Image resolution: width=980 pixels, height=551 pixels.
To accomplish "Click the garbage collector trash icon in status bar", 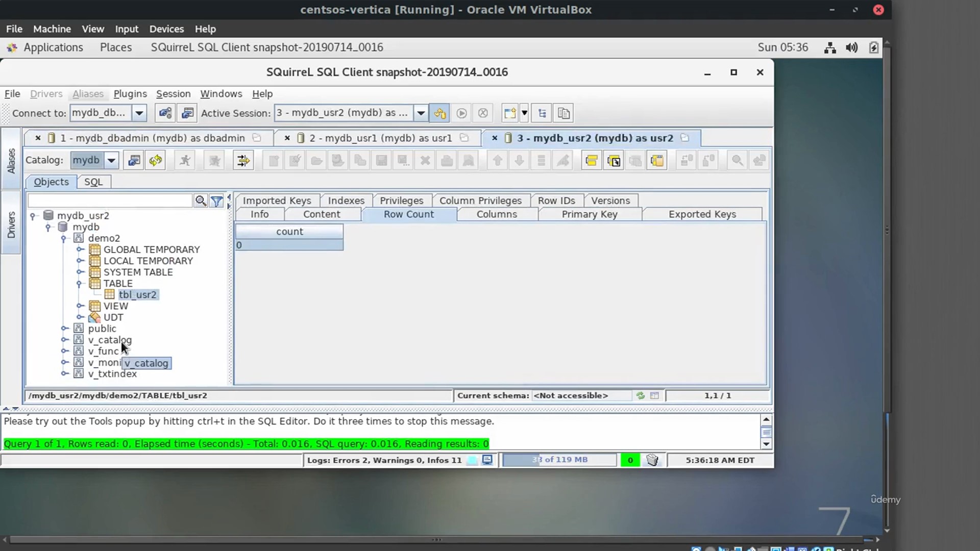I will [652, 460].
